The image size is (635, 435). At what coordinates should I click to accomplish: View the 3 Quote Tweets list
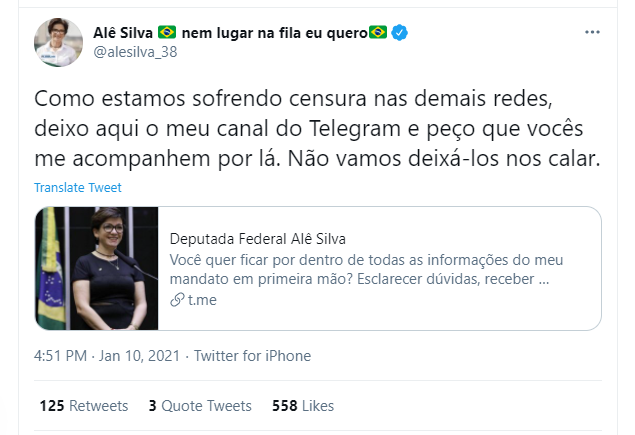click(x=200, y=405)
